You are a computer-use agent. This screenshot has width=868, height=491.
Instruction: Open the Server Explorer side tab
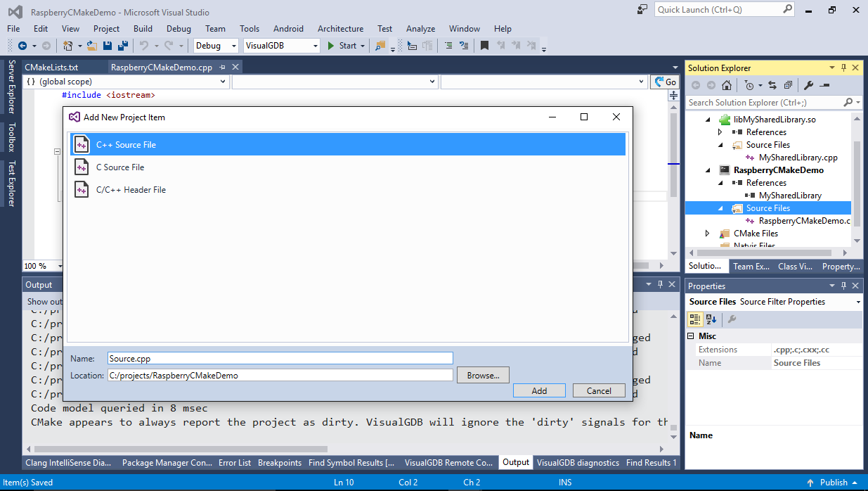tap(11, 87)
